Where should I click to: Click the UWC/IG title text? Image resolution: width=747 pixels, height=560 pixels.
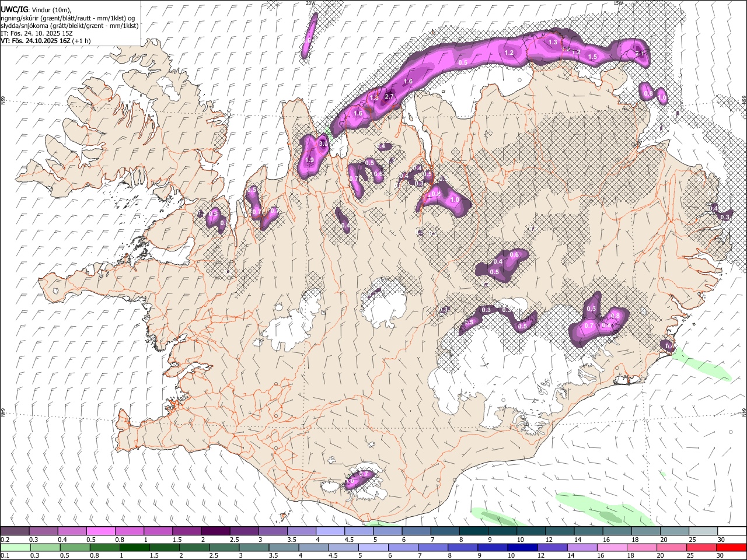click(13, 10)
